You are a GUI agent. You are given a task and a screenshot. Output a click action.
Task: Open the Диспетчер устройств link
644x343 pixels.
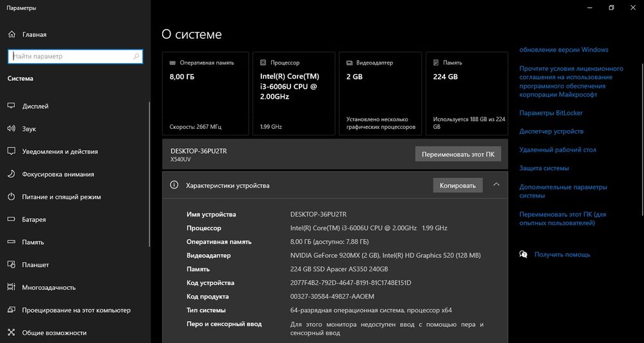tap(551, 131)
